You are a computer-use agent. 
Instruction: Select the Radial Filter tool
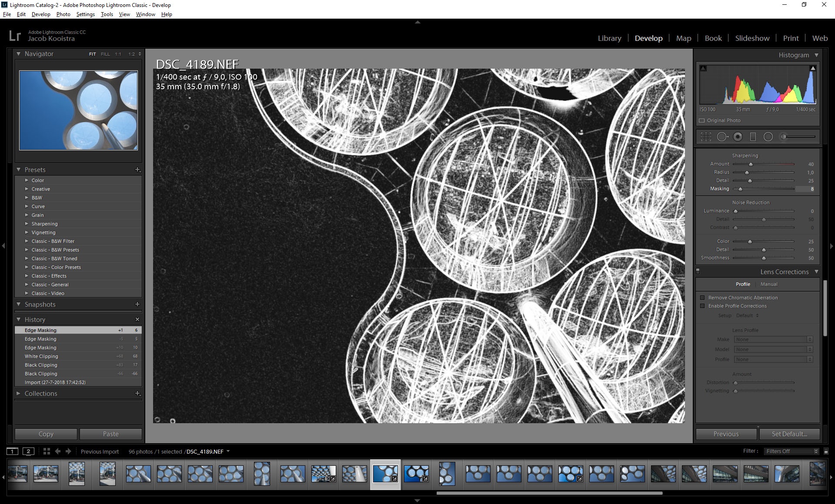point(768,137)
